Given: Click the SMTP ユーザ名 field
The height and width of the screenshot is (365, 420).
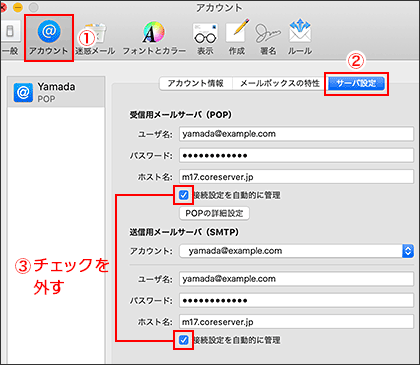Looking at the screenshot, I should click(x=296, y=279).
